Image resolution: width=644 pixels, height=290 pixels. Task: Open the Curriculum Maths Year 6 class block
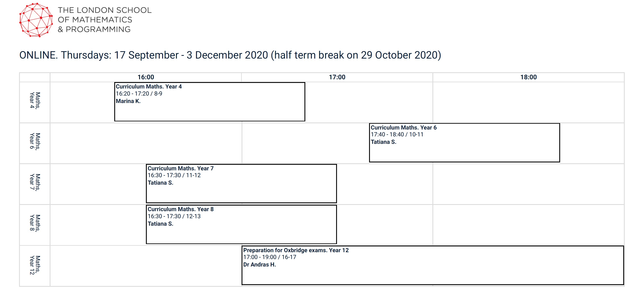(464, 143)
